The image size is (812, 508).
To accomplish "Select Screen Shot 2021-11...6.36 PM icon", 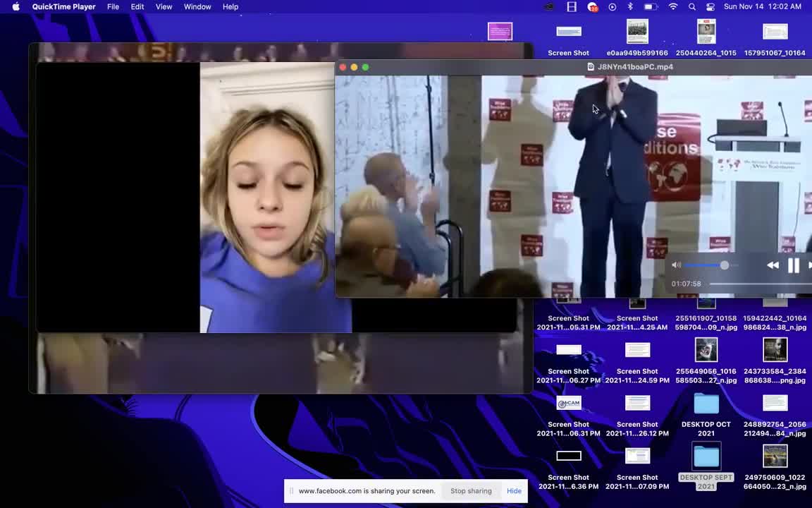I will 569,456.
